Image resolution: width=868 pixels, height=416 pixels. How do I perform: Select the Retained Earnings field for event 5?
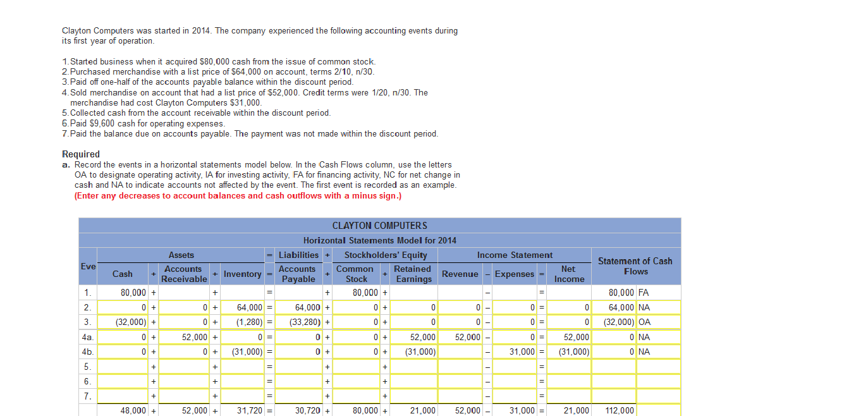click(x=413, y=367)
